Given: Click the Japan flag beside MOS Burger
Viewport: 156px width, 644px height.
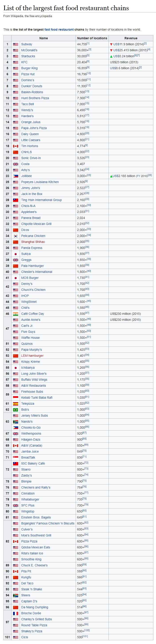Looking at the screenshot, I should [16, 278].
